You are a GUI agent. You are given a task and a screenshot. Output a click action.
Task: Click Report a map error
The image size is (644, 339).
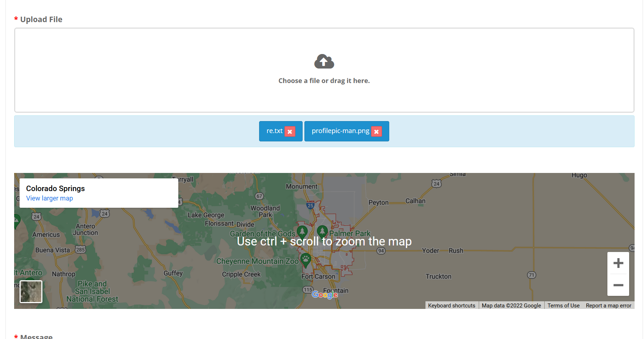pyautogui.click(x=608, y=306)
